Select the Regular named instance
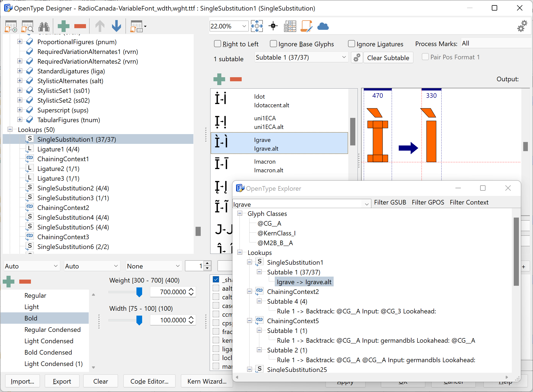 (35, 296)
